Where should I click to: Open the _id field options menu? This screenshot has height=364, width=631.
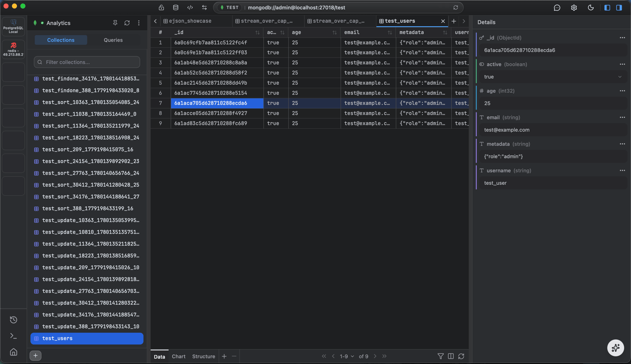622,38
